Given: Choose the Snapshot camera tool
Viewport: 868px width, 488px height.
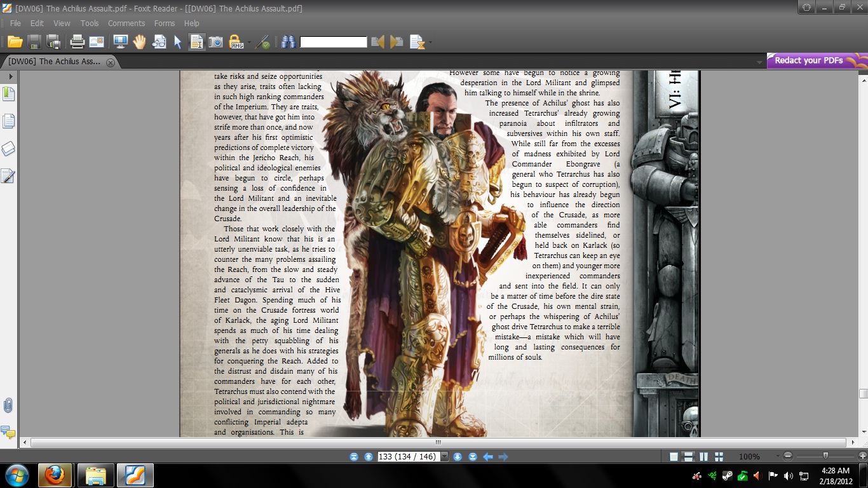Looking at the screenshot, I should point(216,42).
